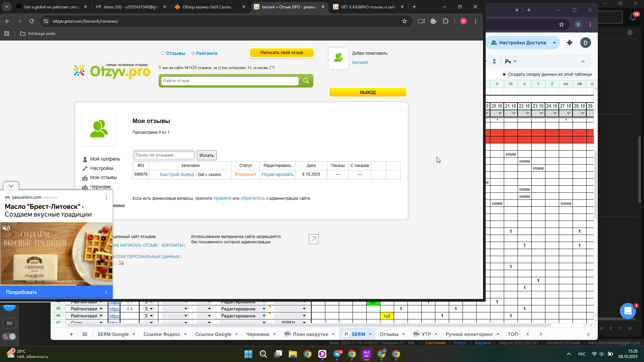This screenshot has height=362, width=644.
Task: Expand the Настройки Доступа dropdown arrow
Action: click(554, 43)
